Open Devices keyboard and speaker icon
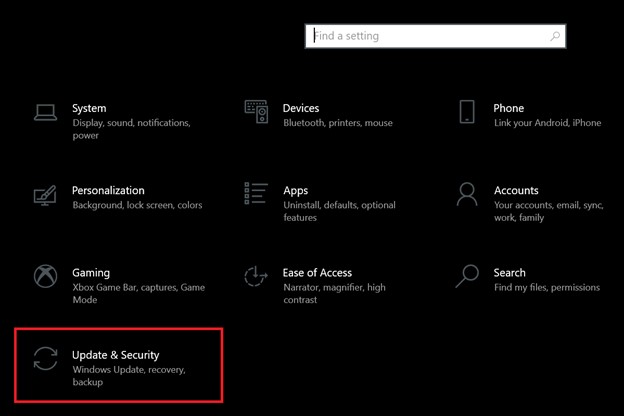Screen dimensions: 624x416 pos(256,112)
